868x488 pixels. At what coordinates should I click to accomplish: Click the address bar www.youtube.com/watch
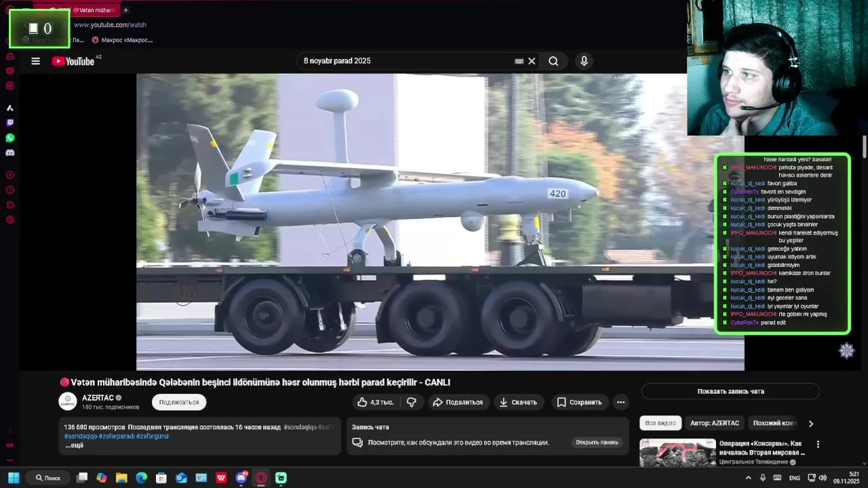click(110, 25)
